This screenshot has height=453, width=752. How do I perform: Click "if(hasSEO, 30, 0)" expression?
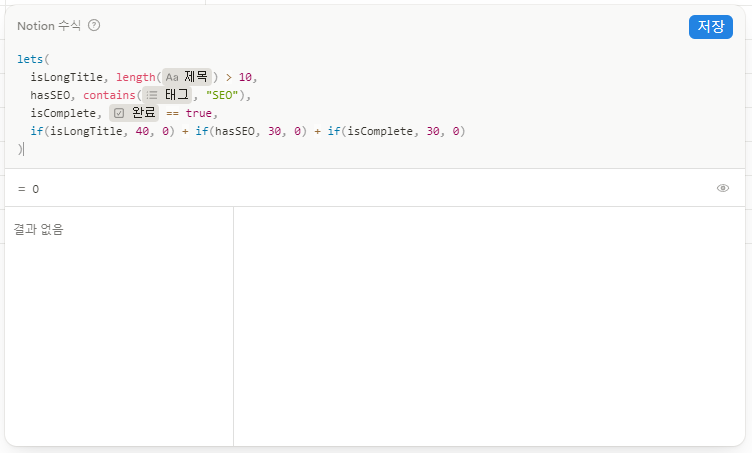(x=251, y=131)
